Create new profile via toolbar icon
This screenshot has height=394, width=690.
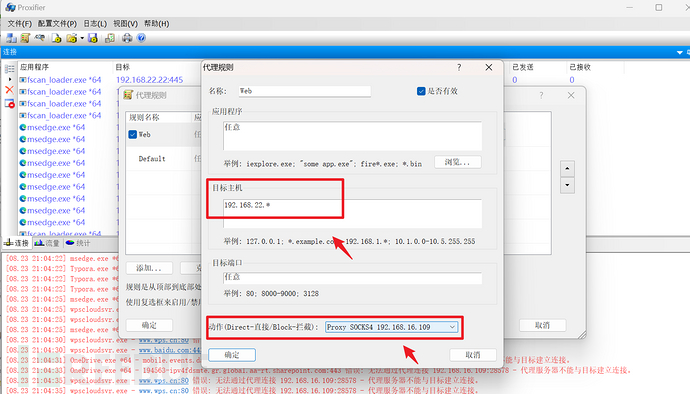(56, 38)
